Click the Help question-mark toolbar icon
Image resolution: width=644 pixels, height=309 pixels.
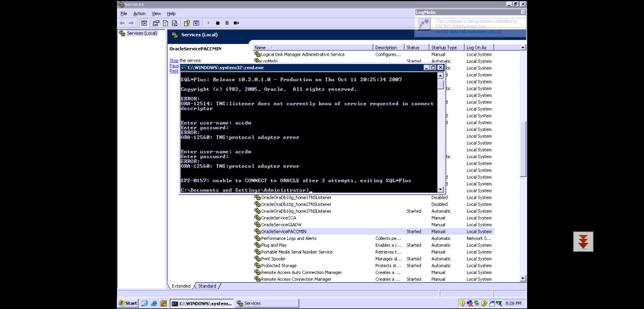(x=187, y=23)
